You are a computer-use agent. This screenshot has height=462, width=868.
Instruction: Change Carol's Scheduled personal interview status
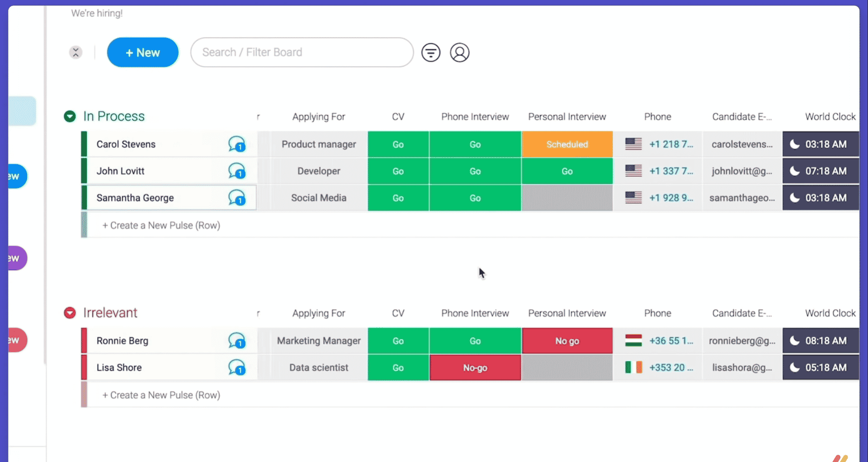pos(567,144)
